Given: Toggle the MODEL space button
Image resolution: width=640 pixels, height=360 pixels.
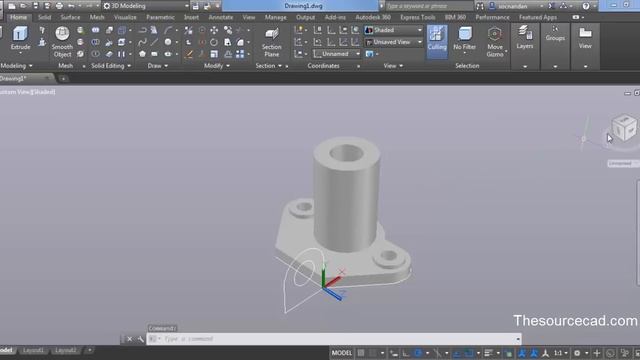Looking at the screenshot, I should [x=342, y=353].
